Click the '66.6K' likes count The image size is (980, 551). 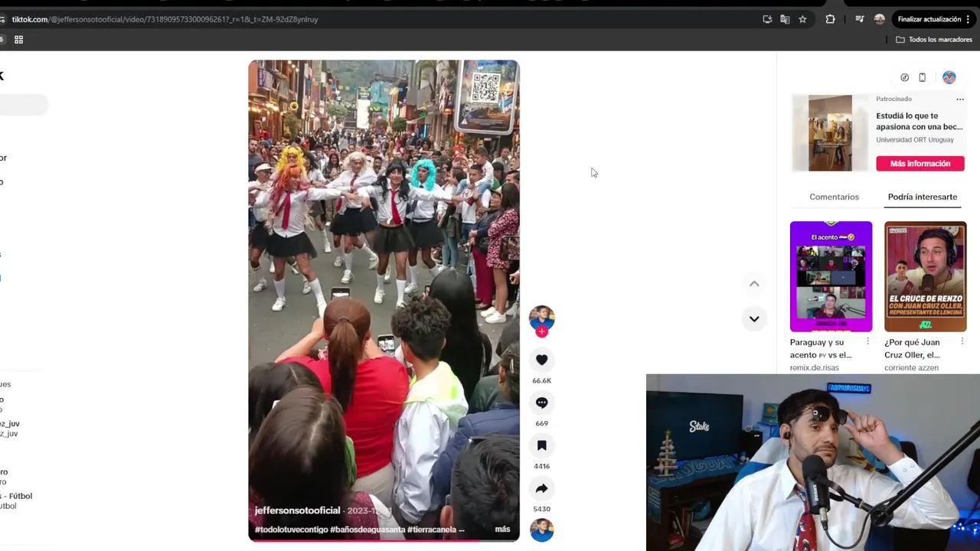coord(541,380)
